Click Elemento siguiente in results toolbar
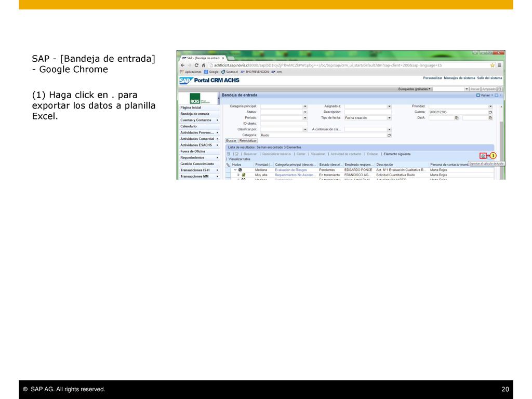532x399 pixels. point(397,154)
